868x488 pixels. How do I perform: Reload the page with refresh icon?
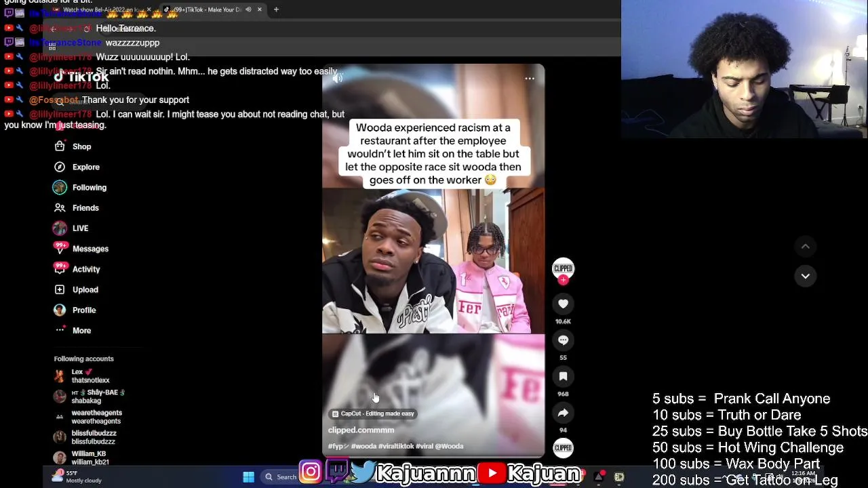coord(85,29)
